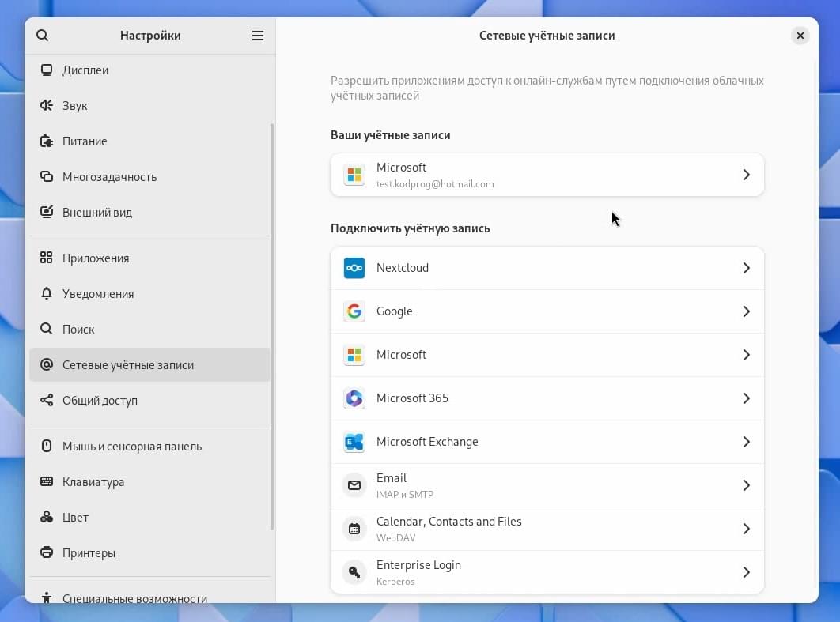Click the Дисплеи monitor icon
840x622 pixels.
47,70
